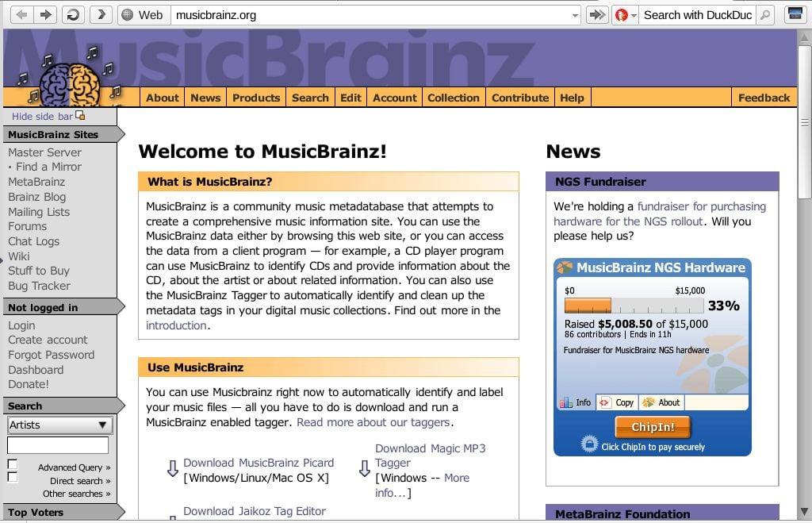Open Read more about our taggers link
Screen dimensions: 812x523
(x=373, y=422)
